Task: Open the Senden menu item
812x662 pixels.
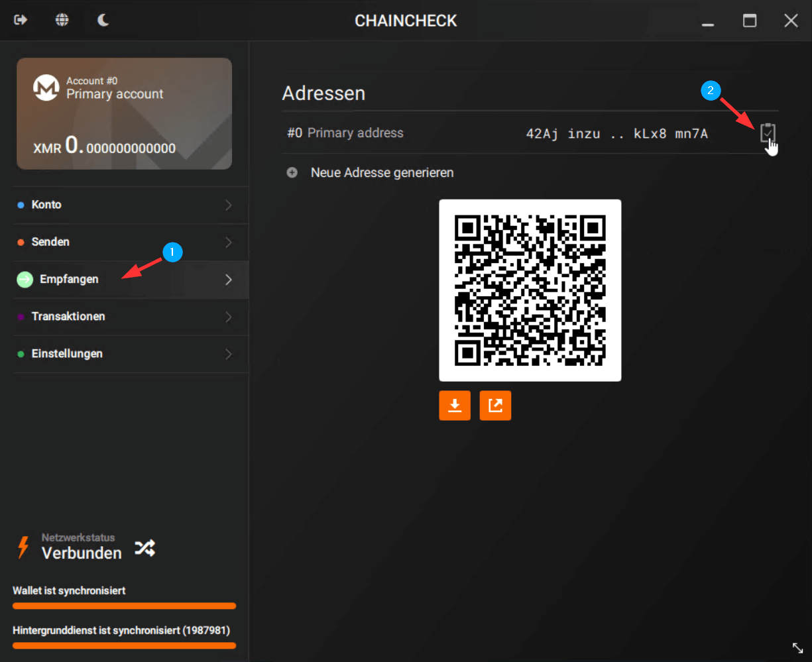Action: (x=131, y=242)
